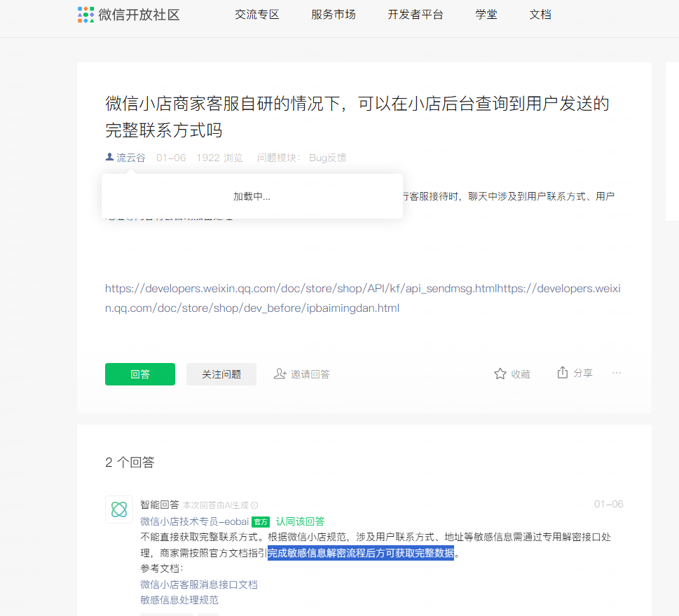Click the green 官方 badge
This screenshot has width=679, height=616.
coord(261,522)
